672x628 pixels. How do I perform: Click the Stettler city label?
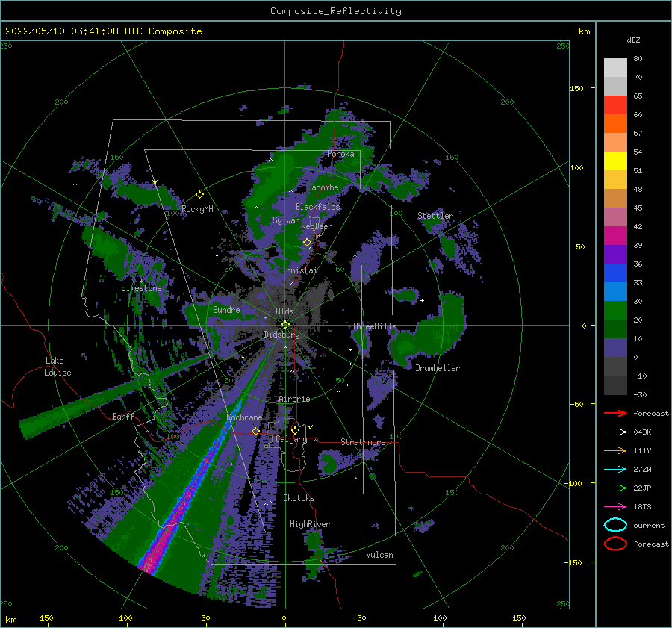[435, 216]
